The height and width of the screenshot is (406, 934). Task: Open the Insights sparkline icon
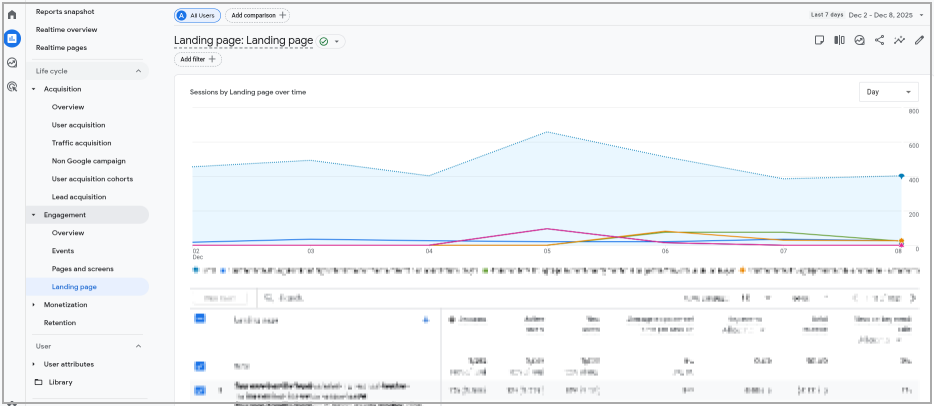[899, 41]
